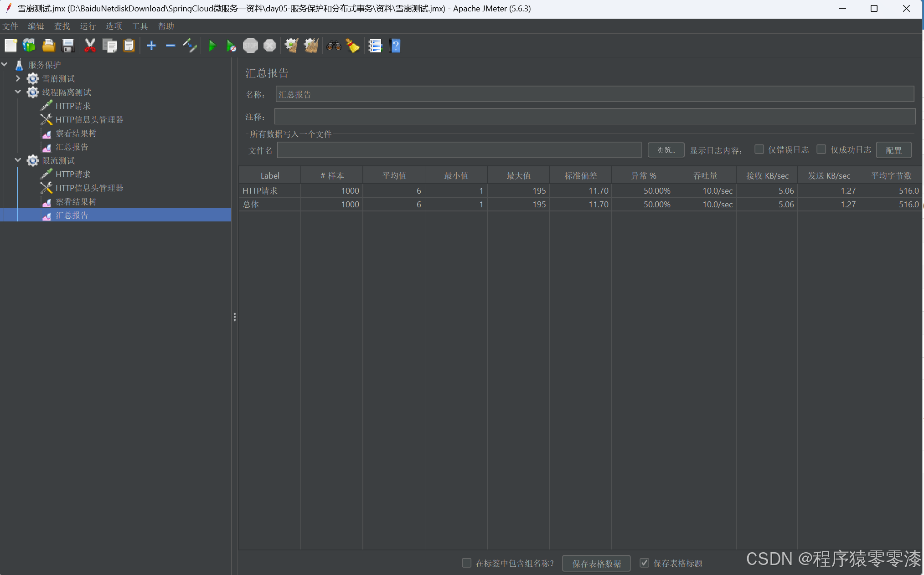This screenshot has height=575, width=924.
Task: Expand all nodes with the plus icon
Action: tap(151, 46)
